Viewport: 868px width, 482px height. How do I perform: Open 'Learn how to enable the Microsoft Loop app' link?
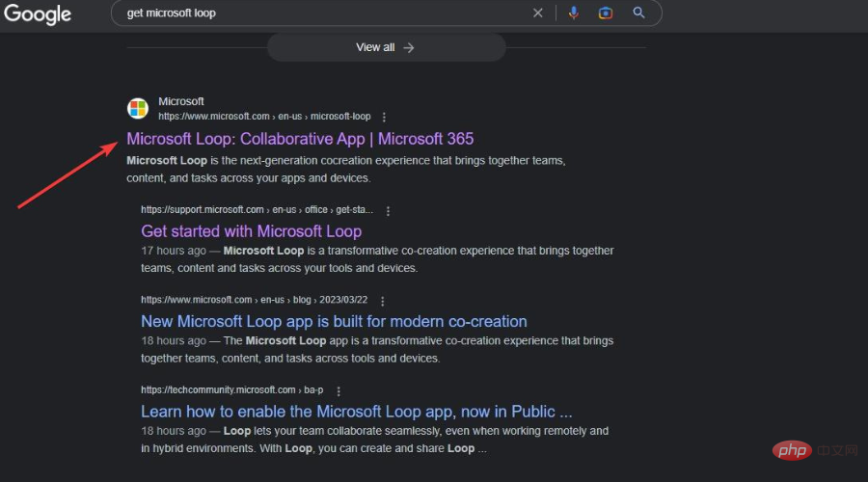(x=357, y=412)
